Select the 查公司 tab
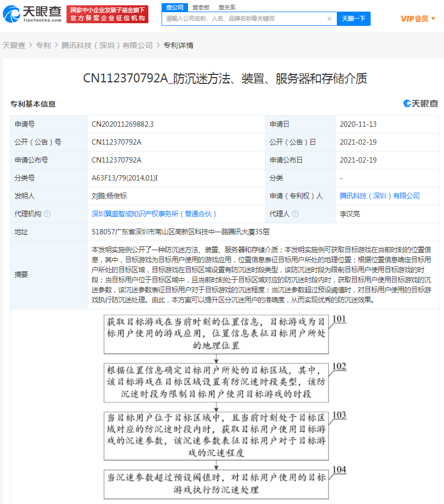 (174, 7)
